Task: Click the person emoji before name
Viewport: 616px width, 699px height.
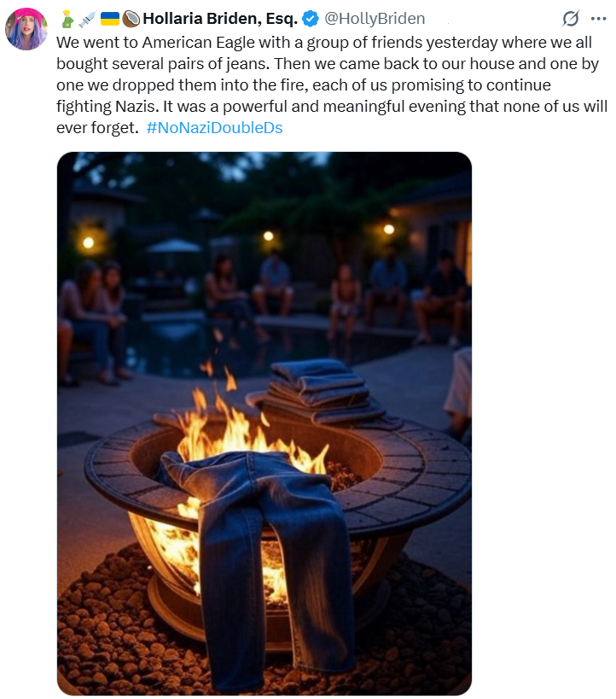Action: [x=67, y=19]
